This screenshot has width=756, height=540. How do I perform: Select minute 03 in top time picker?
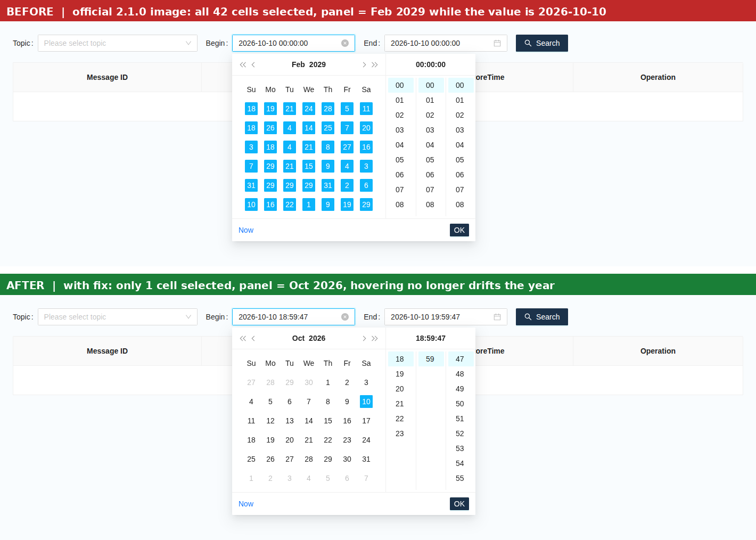430,130
